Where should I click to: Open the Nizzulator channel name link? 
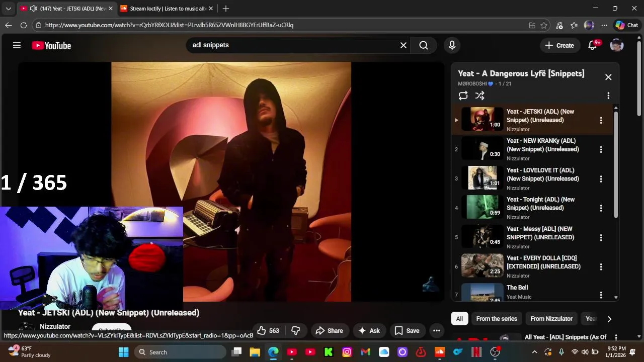55,326
